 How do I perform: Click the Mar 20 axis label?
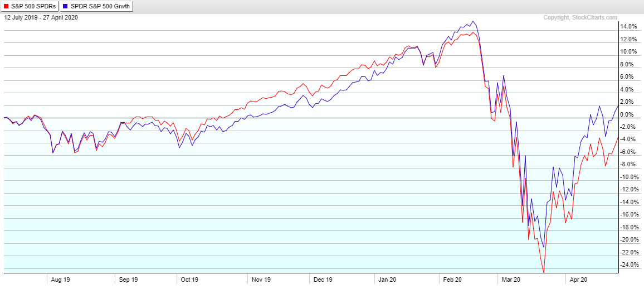point(511,280)
